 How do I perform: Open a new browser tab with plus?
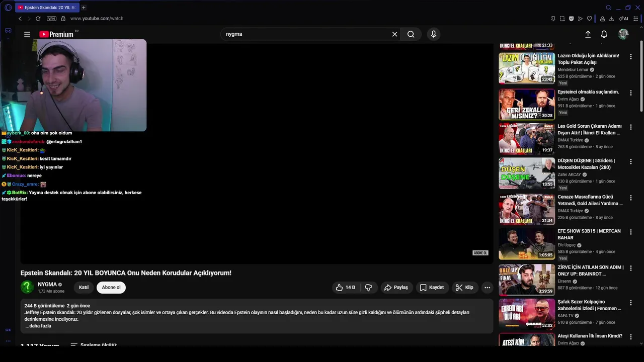coord(84,8)
